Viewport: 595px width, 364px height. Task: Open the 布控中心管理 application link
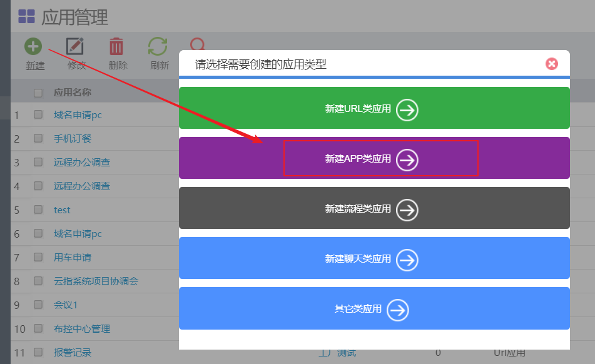[x=82, y=328]
